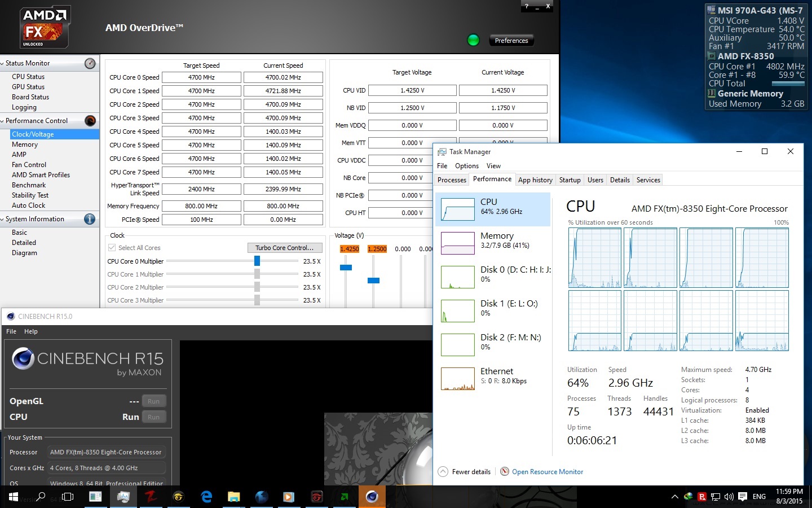Collapse the Performance Control section

5,120
